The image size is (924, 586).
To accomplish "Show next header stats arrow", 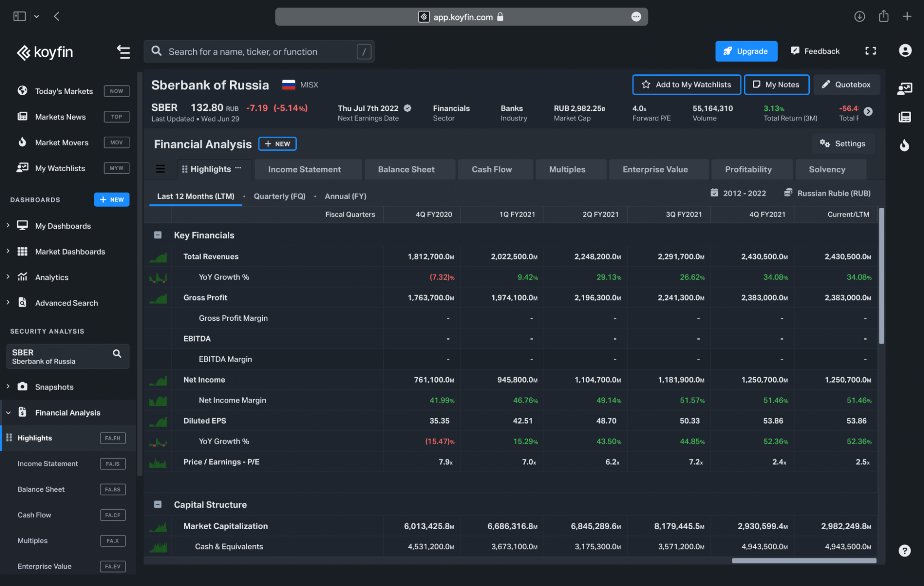I will [868, 111].
